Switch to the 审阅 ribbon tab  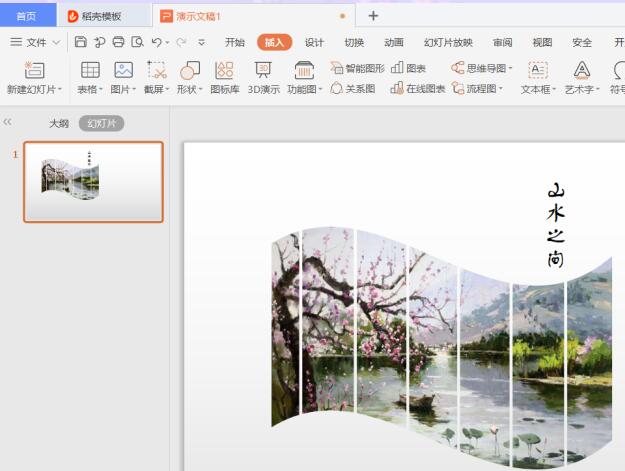[502, 42]
